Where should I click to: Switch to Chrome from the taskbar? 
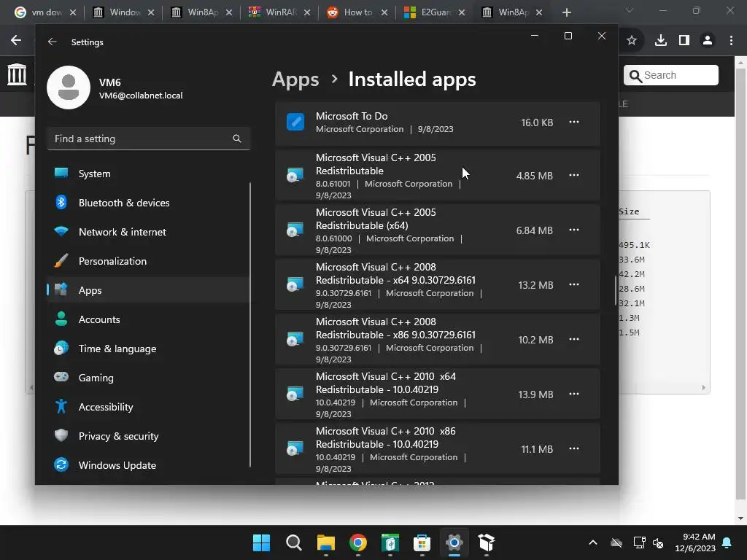358,542
